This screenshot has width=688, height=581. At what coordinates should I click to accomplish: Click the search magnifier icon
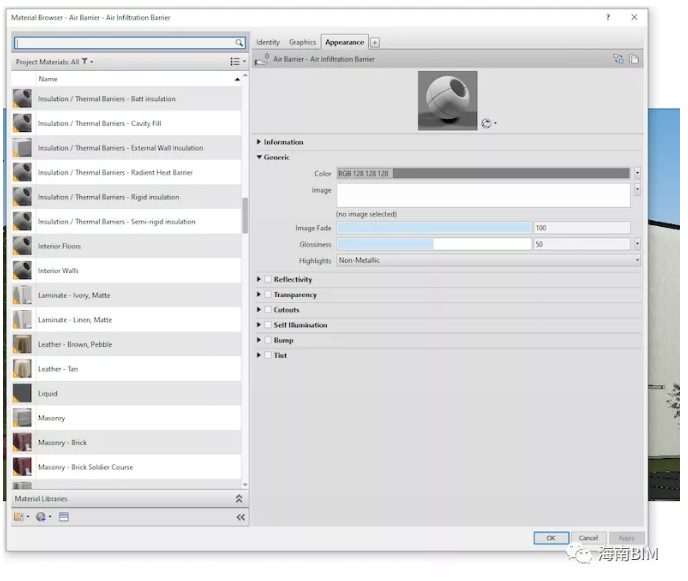239,43
